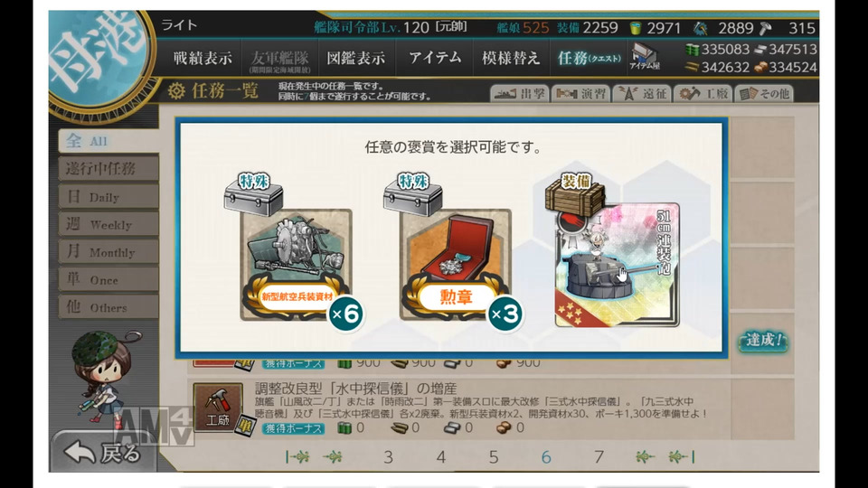Click the previous page arrow icon
The height and width of the screenshot is (488, 868).
334,456
